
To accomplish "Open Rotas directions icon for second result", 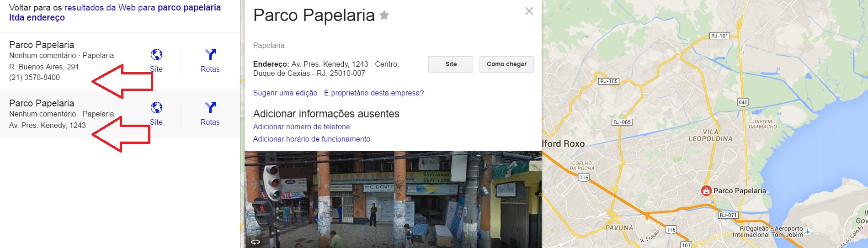I will (210, 108).
